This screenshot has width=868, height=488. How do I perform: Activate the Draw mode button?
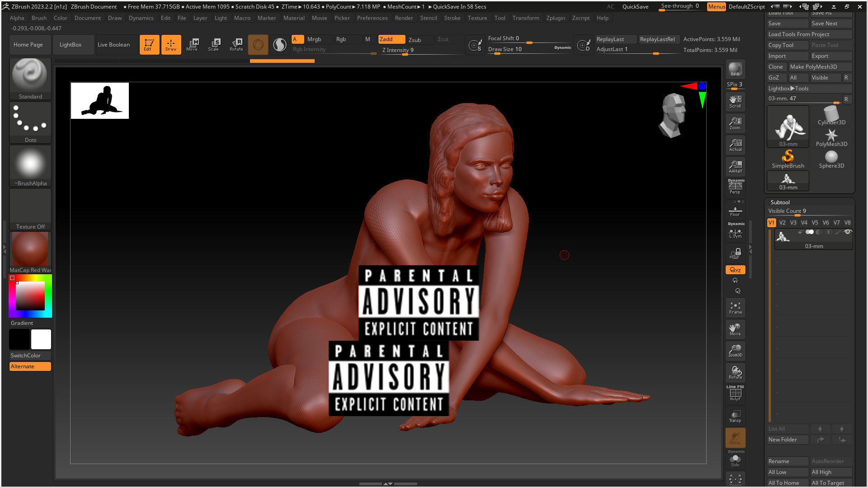(171, 44)
